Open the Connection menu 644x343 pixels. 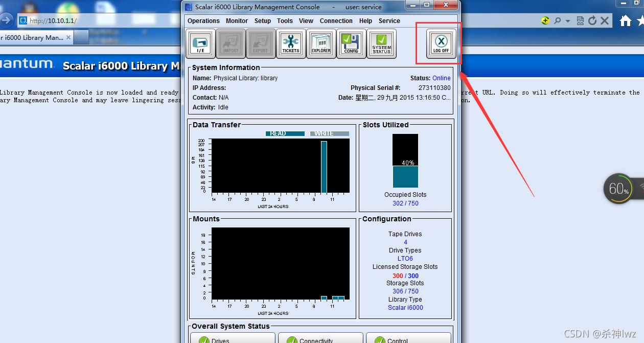point(336,21)
